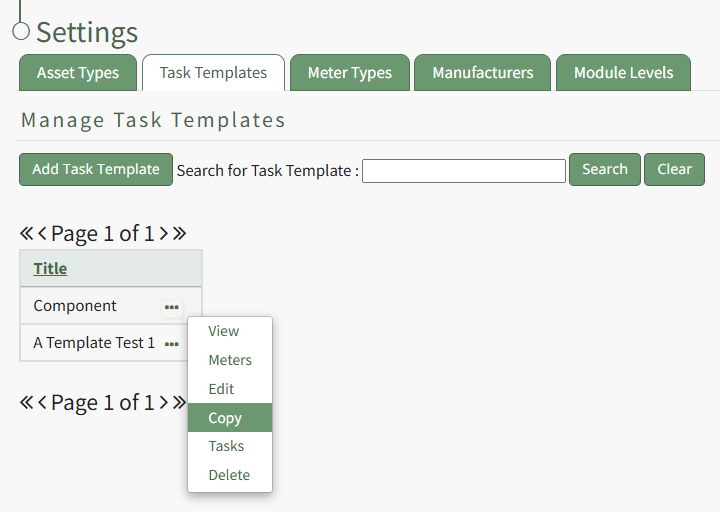Go to the Module Levels tab

click(x=623, y=73)
